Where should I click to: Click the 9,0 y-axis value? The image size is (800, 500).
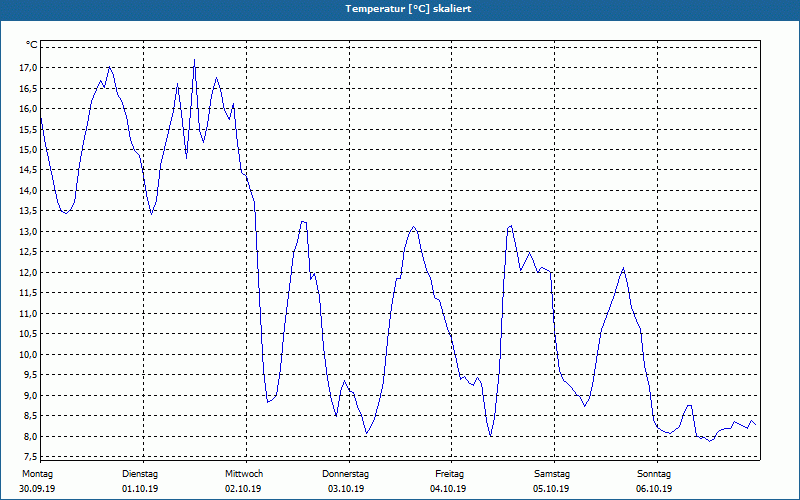pos(30,395)
